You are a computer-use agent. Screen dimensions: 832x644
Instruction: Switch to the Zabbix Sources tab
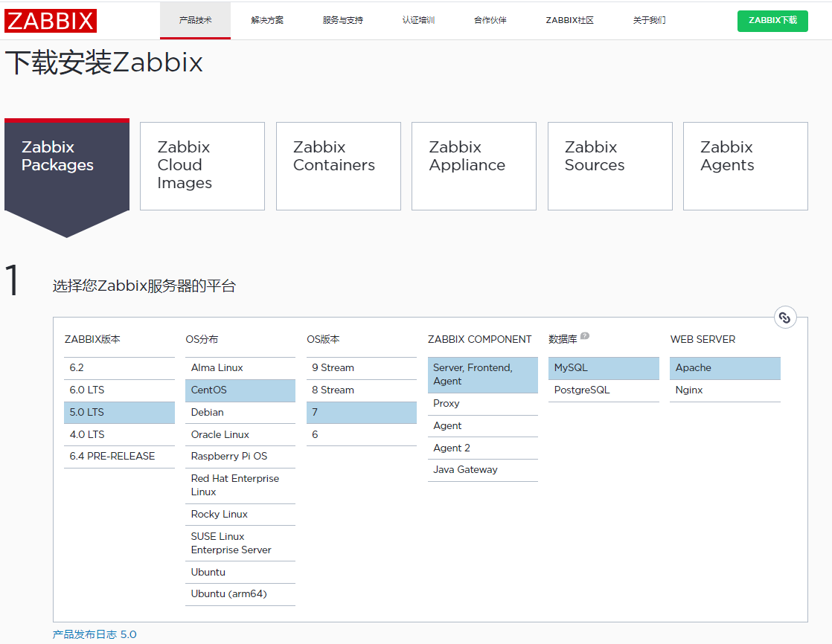(609, 165)
